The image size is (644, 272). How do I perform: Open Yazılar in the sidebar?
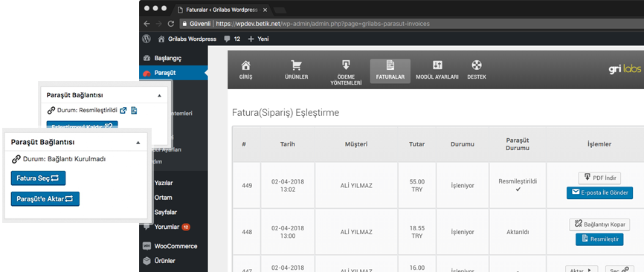coord(164,183)
